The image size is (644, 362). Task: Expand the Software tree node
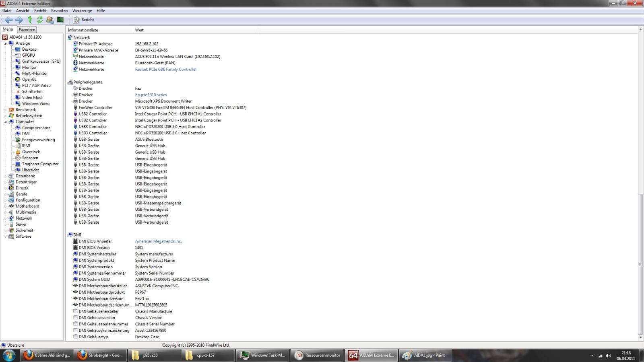pos(6,237)
